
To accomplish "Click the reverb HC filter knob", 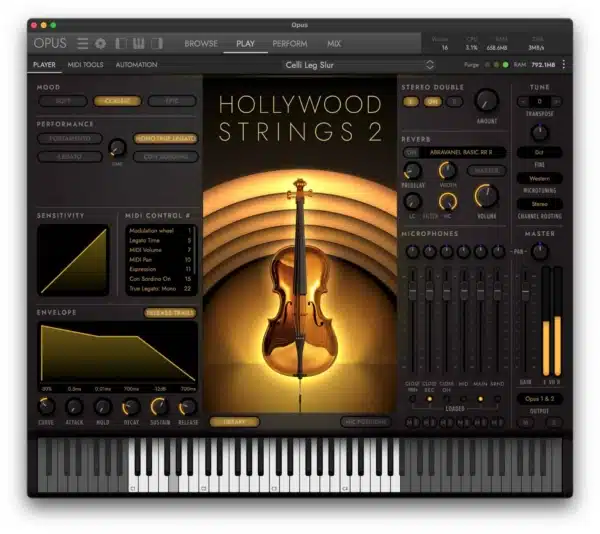I will click(447, 201).
